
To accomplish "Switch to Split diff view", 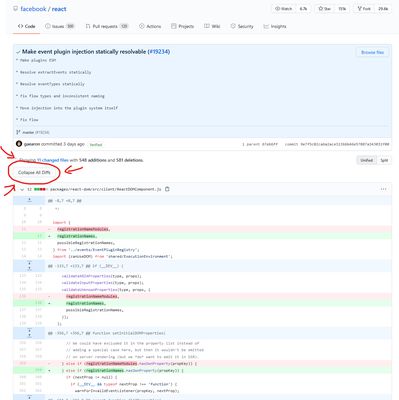I will click(384, 160).
